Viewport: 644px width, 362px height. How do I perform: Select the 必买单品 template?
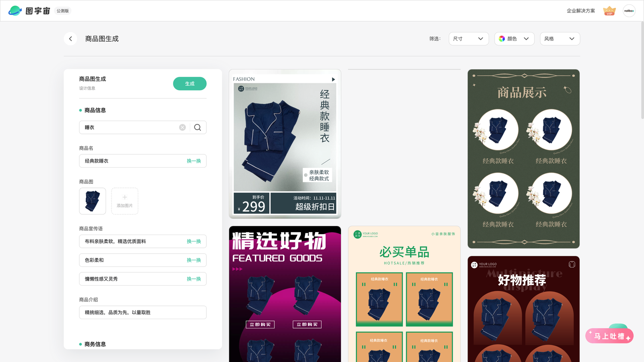(404, 294)
